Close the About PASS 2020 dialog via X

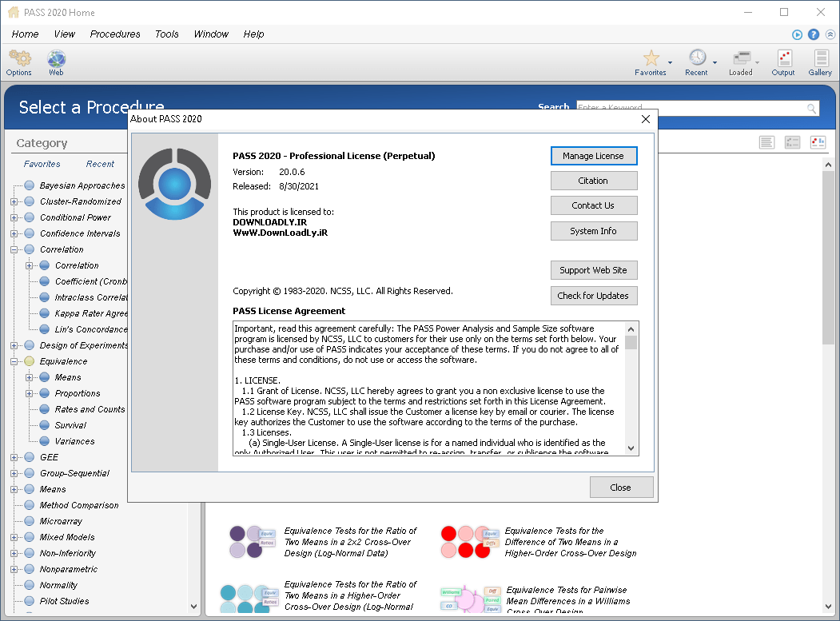tap(646, 119)
